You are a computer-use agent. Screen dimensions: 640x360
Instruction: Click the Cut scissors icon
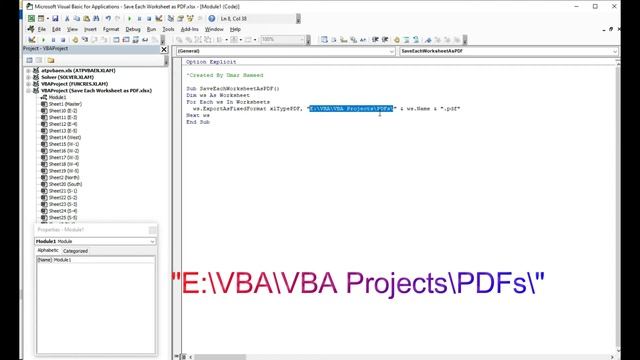click(67, 18)
